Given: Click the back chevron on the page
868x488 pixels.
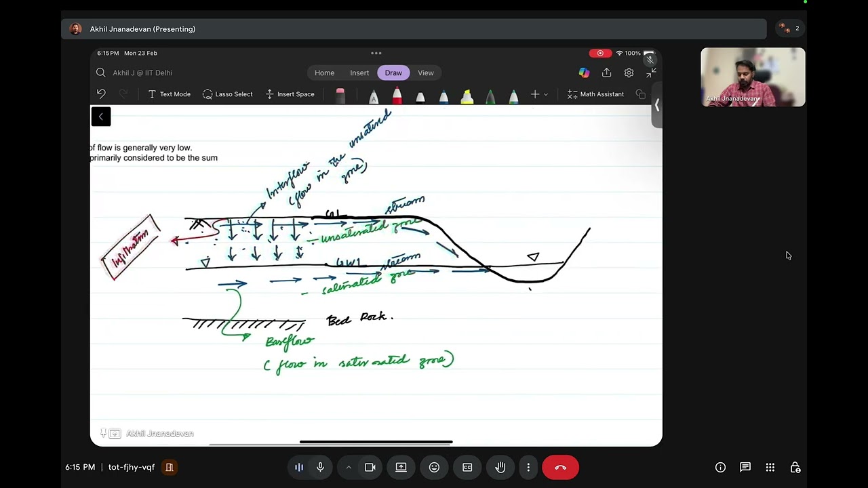Looking at the screenshot, I should [100, 117].
